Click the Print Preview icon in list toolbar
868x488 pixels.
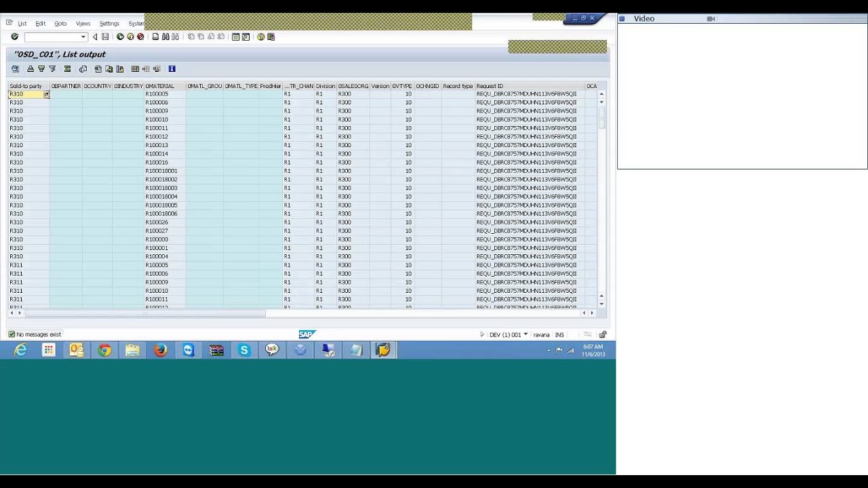point(83,68)
